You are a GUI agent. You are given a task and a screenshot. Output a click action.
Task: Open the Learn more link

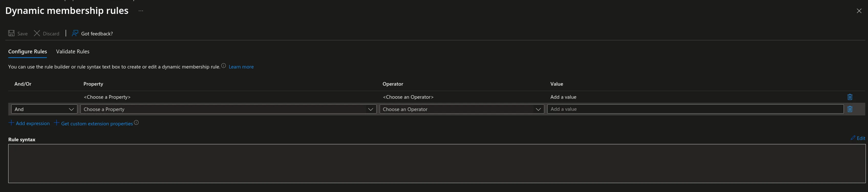(241, 67)
